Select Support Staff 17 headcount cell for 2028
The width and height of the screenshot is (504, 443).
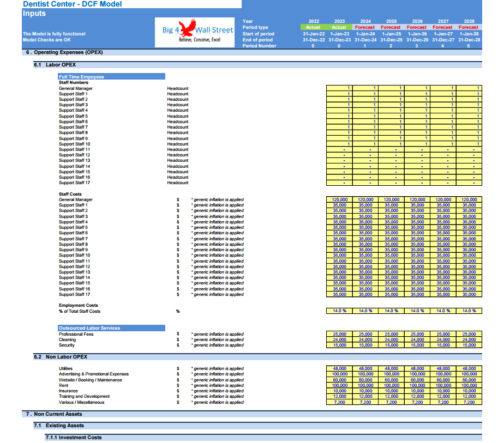click(x=469, y=183)
